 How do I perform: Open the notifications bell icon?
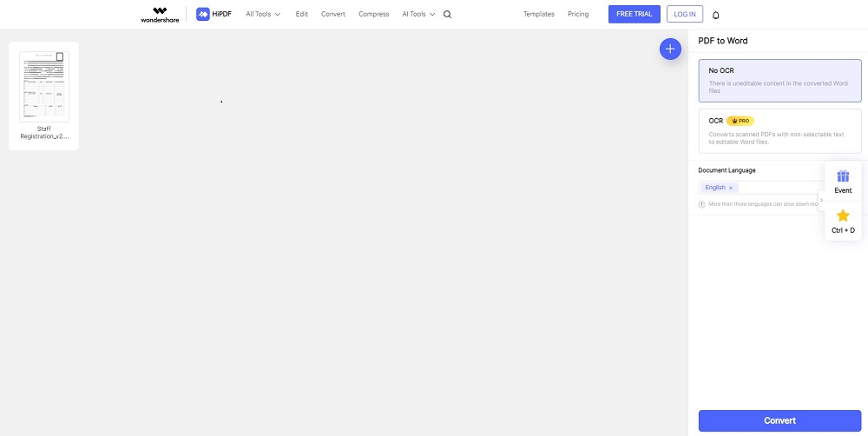[715, 15]
